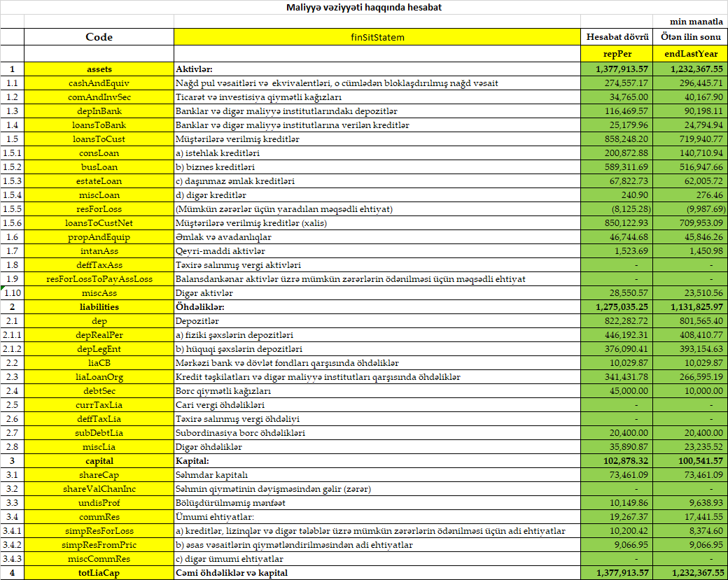
Task: Click the "capital" code cell
Action: [99, 461]
